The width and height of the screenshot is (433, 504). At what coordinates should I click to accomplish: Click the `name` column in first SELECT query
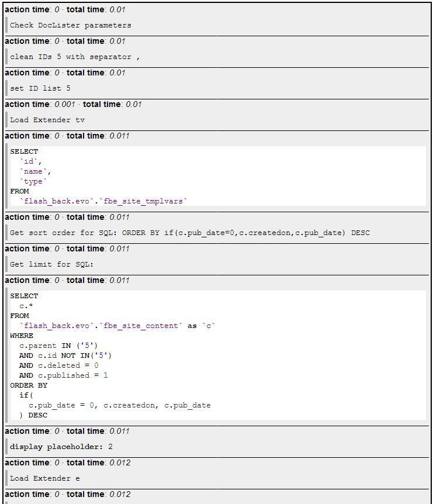click(x=36, y=171)
